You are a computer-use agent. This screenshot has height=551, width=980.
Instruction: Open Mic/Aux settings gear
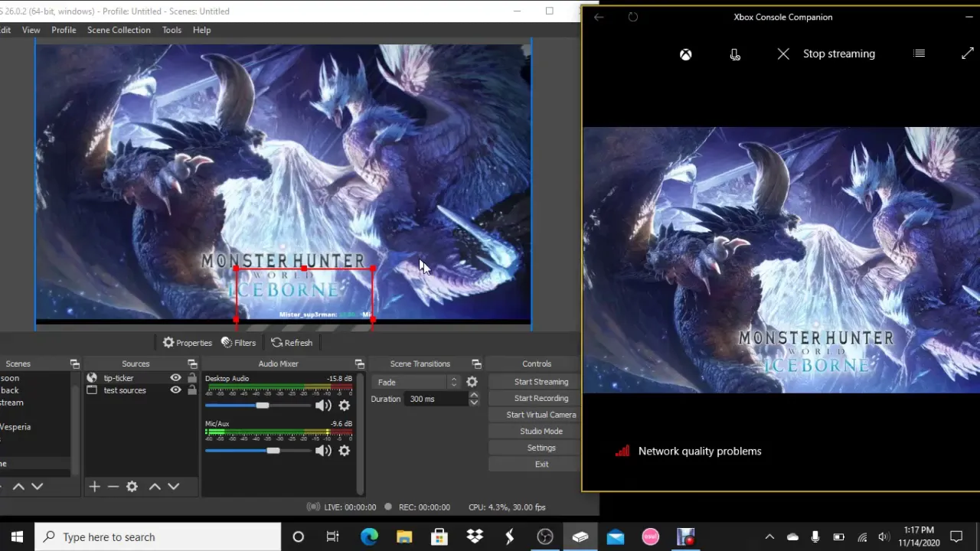tap(345, 451)
